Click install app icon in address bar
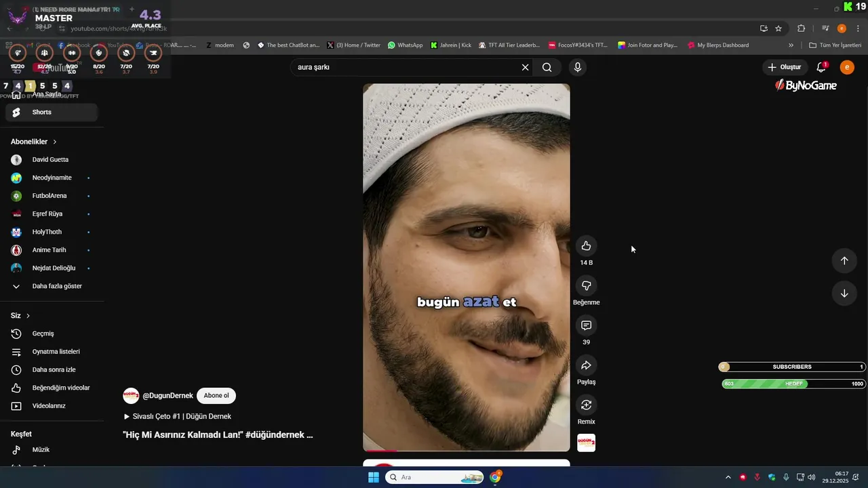 [764, 28]
